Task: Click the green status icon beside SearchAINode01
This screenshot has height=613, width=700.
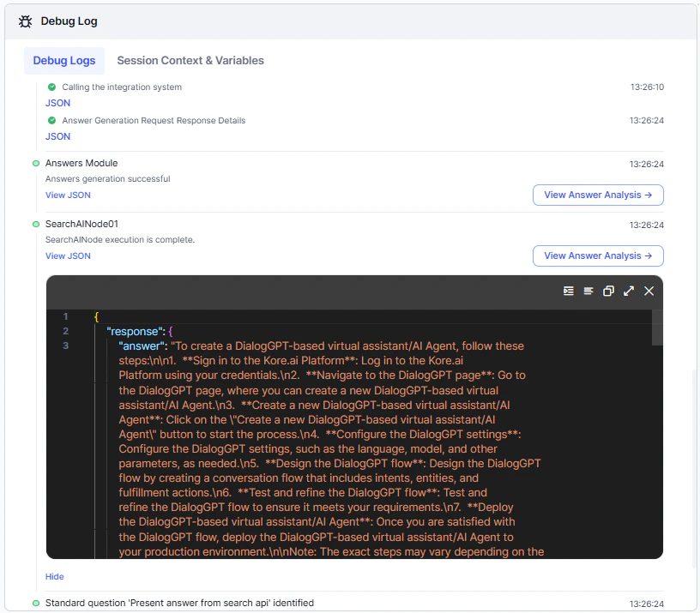Action: (x=36, y=224)
